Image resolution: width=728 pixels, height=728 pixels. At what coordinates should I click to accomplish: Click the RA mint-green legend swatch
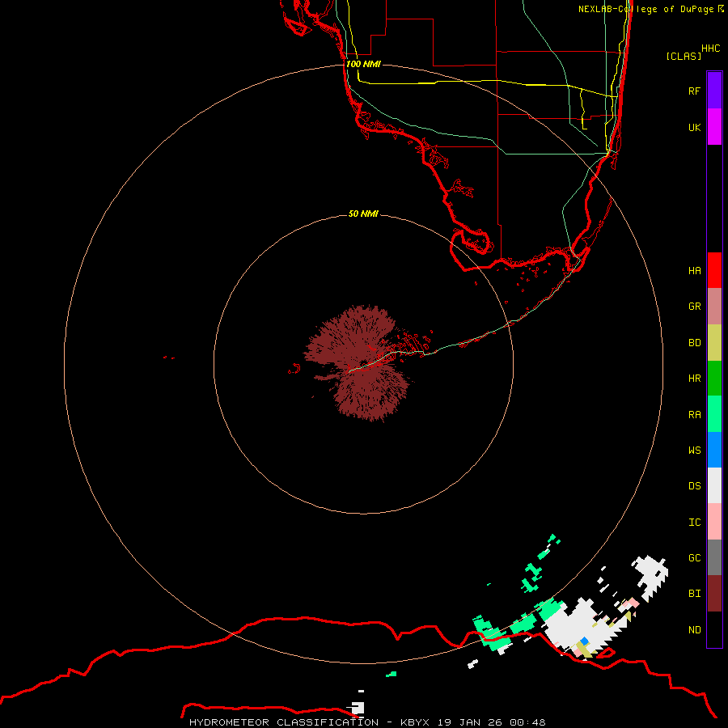tap(714, 414)
